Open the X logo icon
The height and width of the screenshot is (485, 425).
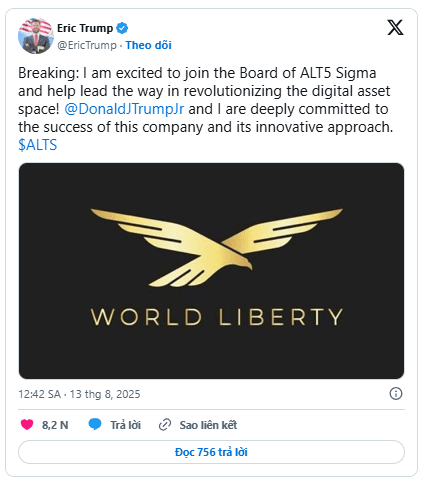click(395, 27)
